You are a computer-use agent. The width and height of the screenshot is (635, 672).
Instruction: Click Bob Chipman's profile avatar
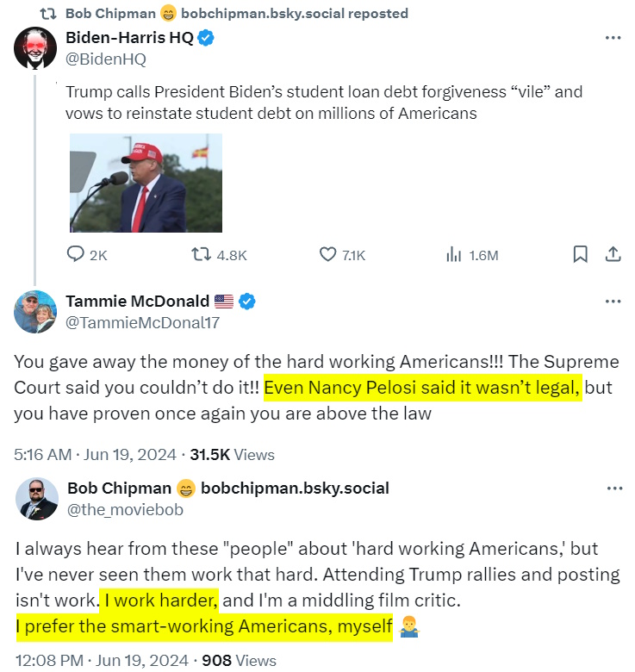(x=36, y=499)
